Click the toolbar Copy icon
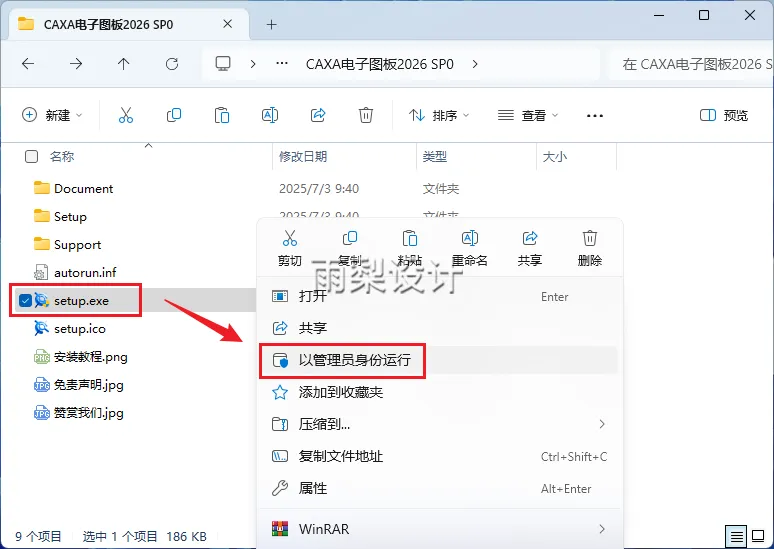The image size is (774, 549). (174, 115)
